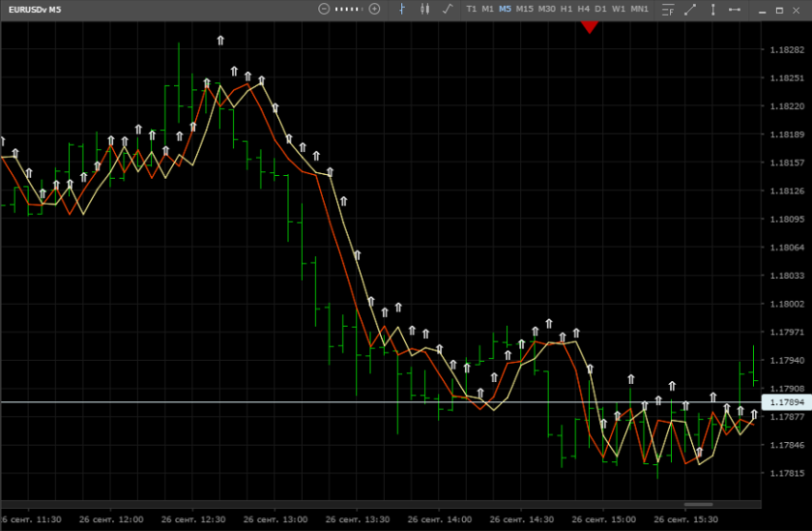Select the active M5 timeframe
The image size is (812, 531).
point(505,9)
